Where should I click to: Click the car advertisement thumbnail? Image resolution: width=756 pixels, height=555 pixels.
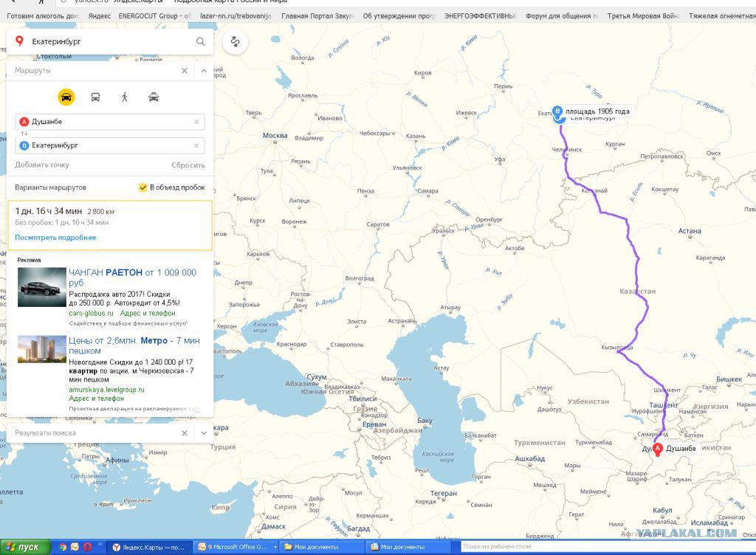click(x=42, y=287)
